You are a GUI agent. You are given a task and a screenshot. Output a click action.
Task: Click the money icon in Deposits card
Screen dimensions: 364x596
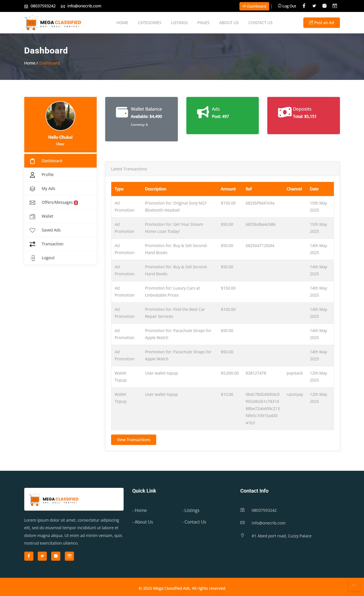point(285,112)
